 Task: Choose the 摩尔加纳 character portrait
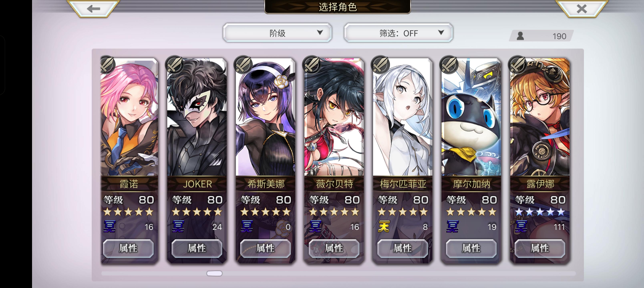(x=471, y=117)
